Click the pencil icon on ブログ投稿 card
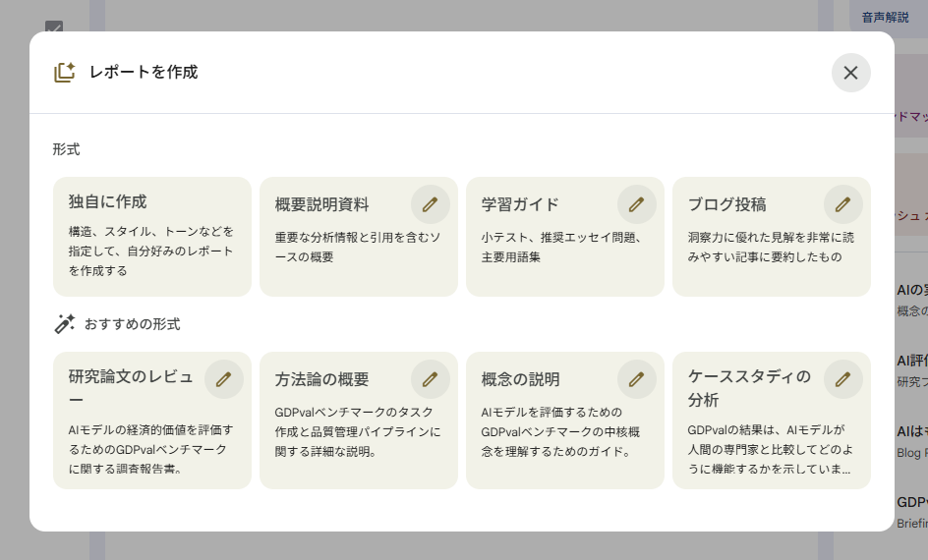The image size is (928, 560). click(x=842, y=204)
